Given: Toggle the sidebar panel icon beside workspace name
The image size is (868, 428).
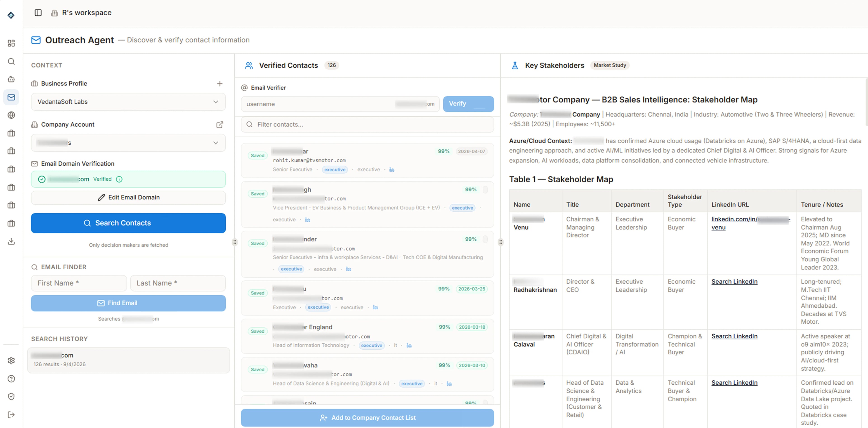Looking at the screenshot, I should point(38,13).
